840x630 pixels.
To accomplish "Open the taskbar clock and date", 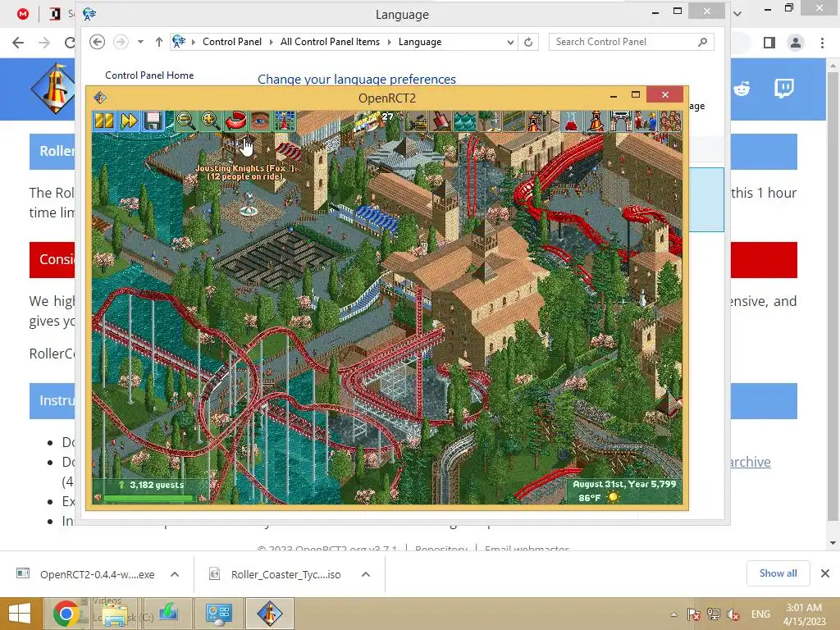I will point(804,614).
